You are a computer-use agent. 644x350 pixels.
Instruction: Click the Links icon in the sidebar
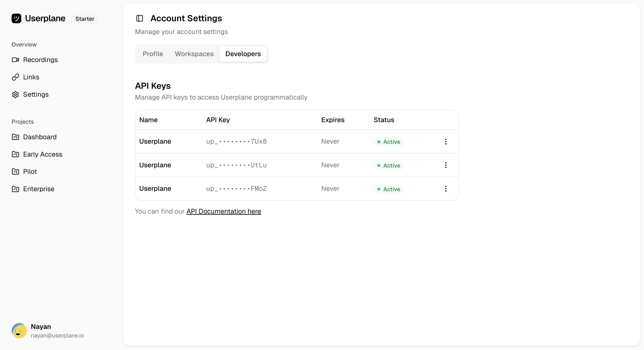[16, 77]
